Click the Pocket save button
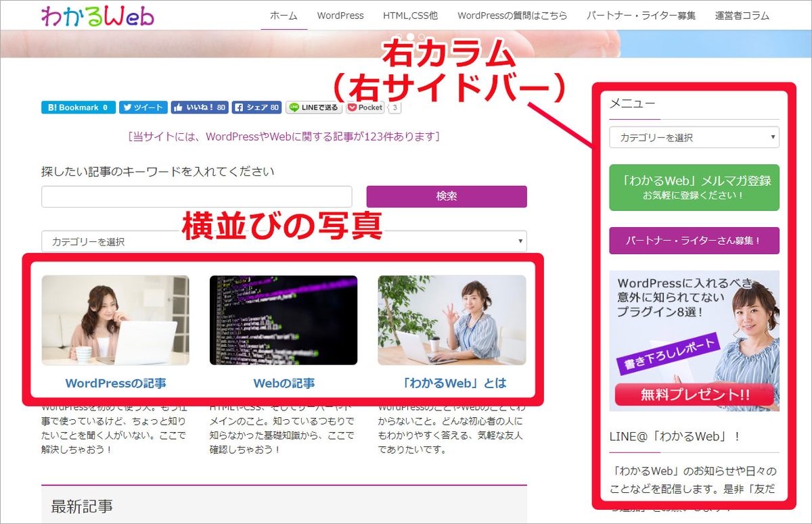 point(365,108)
